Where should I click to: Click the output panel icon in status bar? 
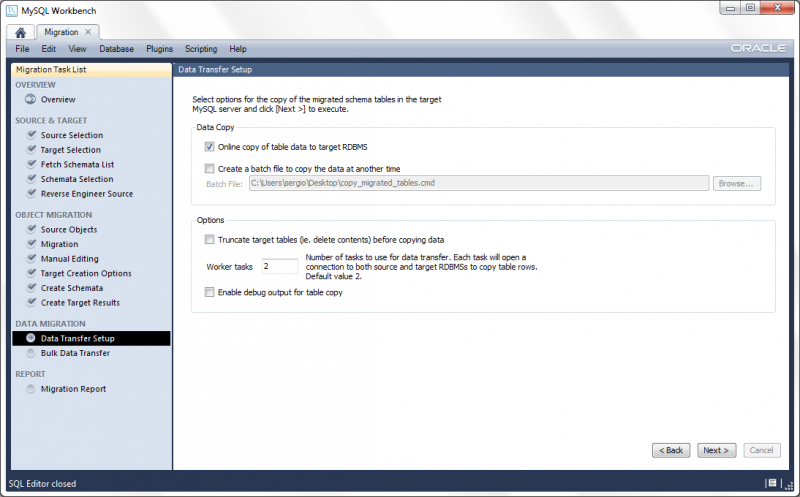tap(772, 484)
